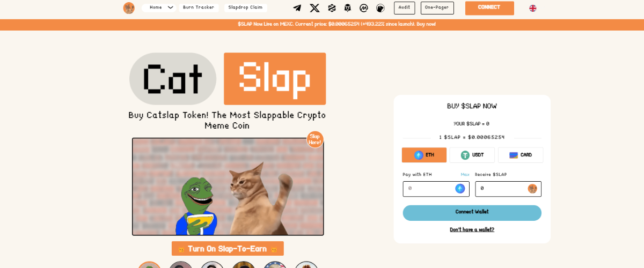Open the Slapdrop Claim nav item
This screenshot has width=644, height=268.
(245, 8)
